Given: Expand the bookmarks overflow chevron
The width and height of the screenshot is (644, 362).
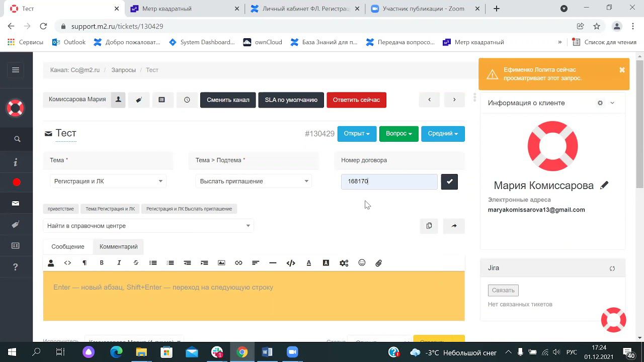Looking at the screenshot, I should [560, 42].
